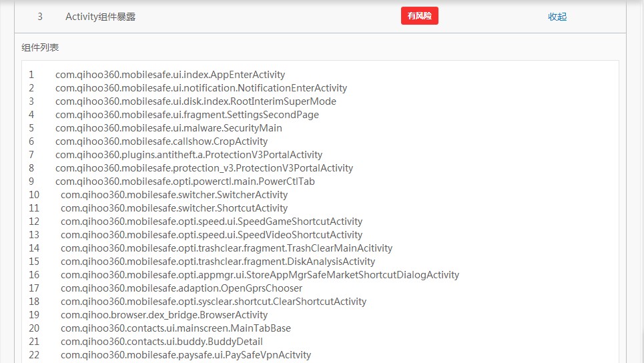The height and width of the screenshot is (363, 644).
Task: Select the TrashClearMainAcitivity entry
Action: click(226, 248)
